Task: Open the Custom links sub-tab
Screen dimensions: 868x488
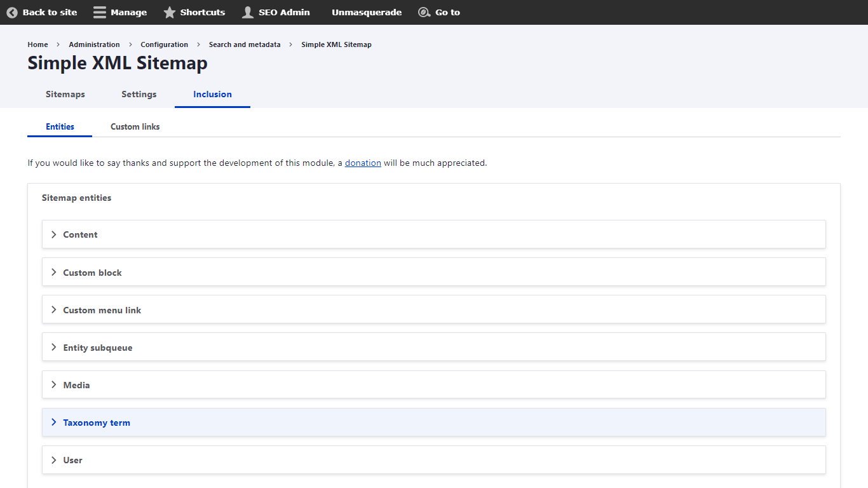Action: [135, 126]
